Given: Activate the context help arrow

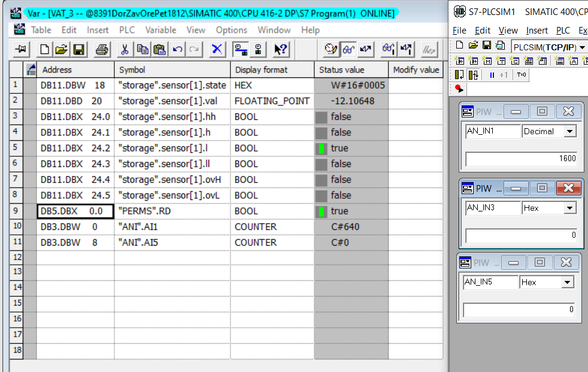Looking at the screenshot, I should (x=280, y=50).
